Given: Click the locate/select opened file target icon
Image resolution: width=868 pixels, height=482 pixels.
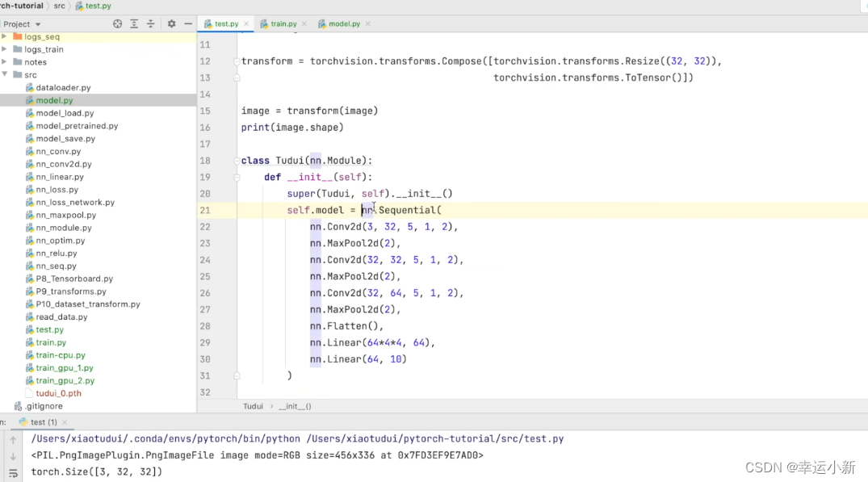Looking at the screenshot, I should coord(118,24).
